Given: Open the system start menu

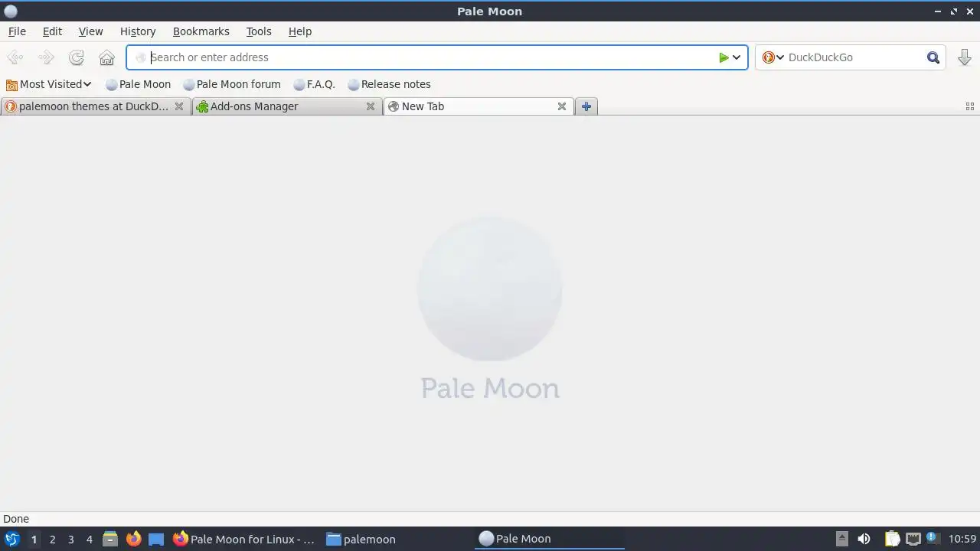Looking at the screenshot, I should pos(11,539).
